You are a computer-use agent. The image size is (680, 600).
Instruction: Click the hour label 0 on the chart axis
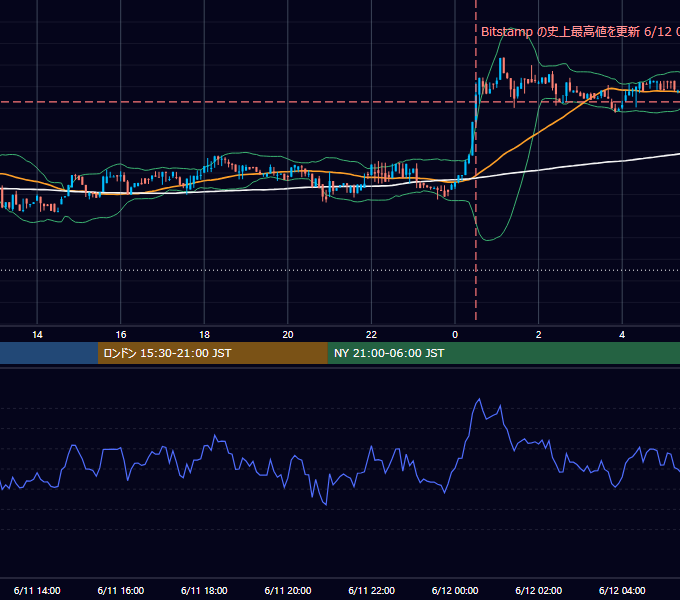click(455, 335)
